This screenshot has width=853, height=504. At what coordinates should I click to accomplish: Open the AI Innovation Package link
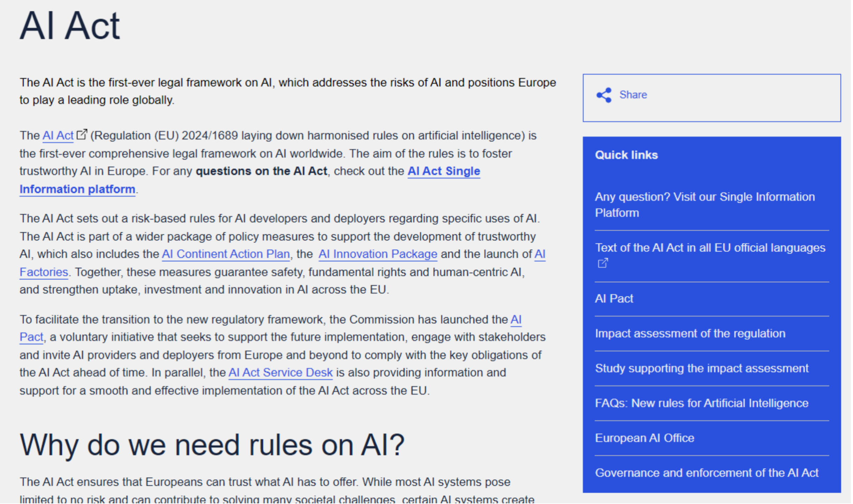(378, 254)
